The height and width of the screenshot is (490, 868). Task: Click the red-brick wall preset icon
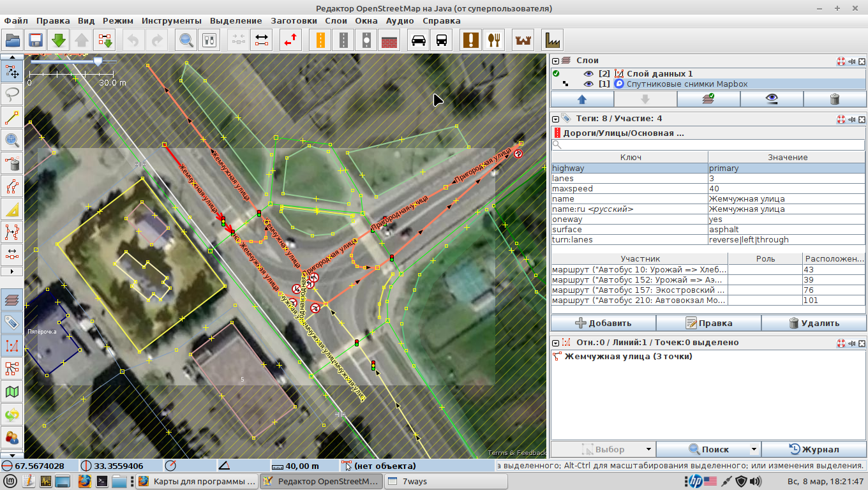coord(389,40)
